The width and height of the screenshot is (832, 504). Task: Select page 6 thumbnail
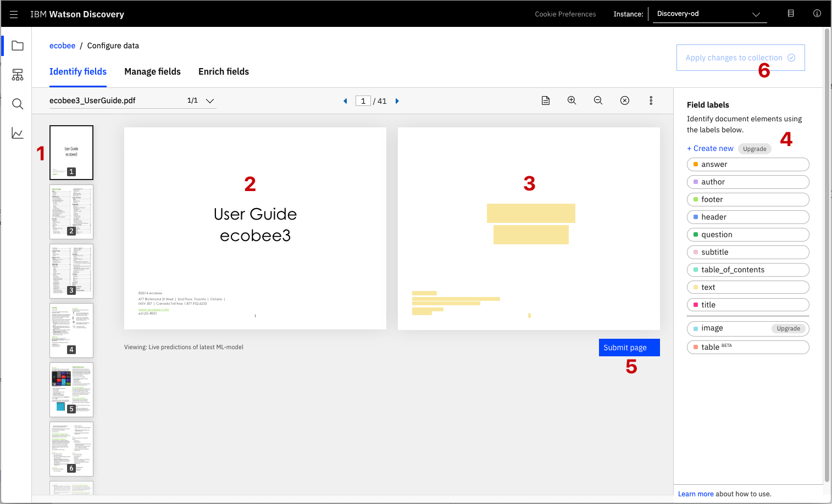click(71, 449)
